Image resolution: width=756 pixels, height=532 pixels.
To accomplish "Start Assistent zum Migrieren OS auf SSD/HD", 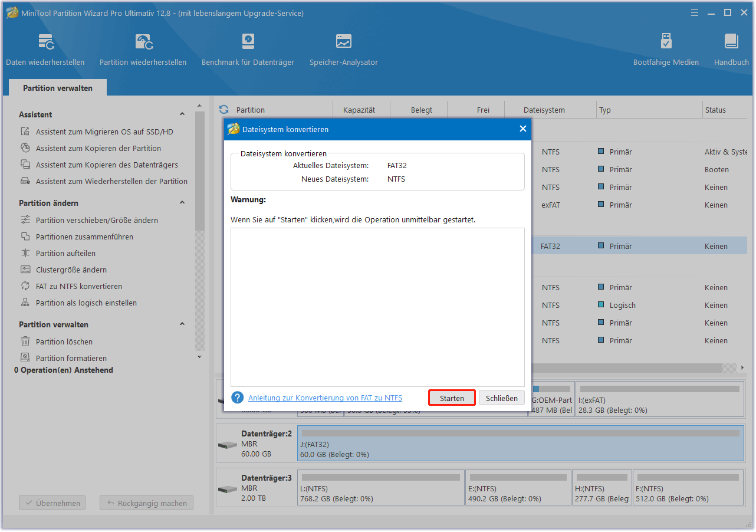I will tap(104, 132).
